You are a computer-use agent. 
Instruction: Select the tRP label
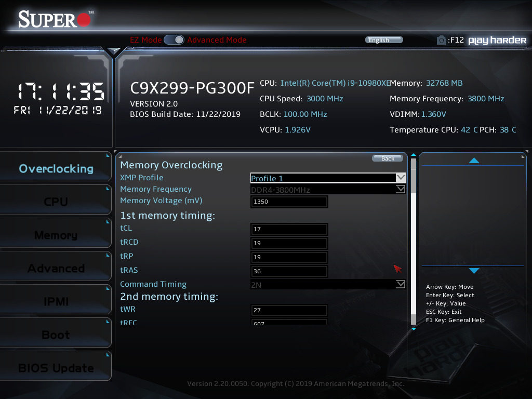click(127, 256)
